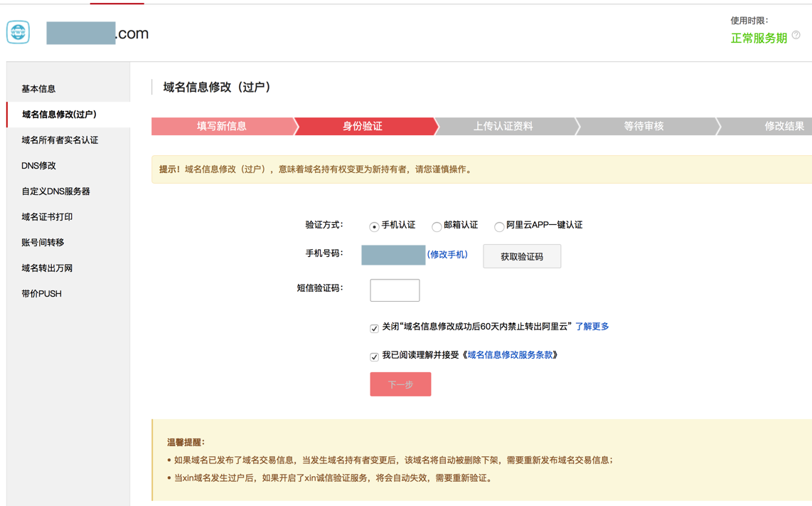Open 域名所有者实名认证 sidebar item
Screen dimensions: 812x506
pos(60,140)
